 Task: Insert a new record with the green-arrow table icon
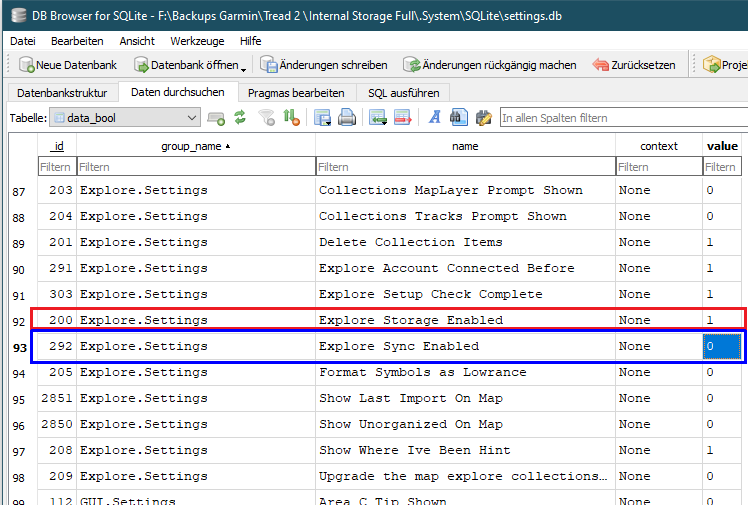coord(378,117)
